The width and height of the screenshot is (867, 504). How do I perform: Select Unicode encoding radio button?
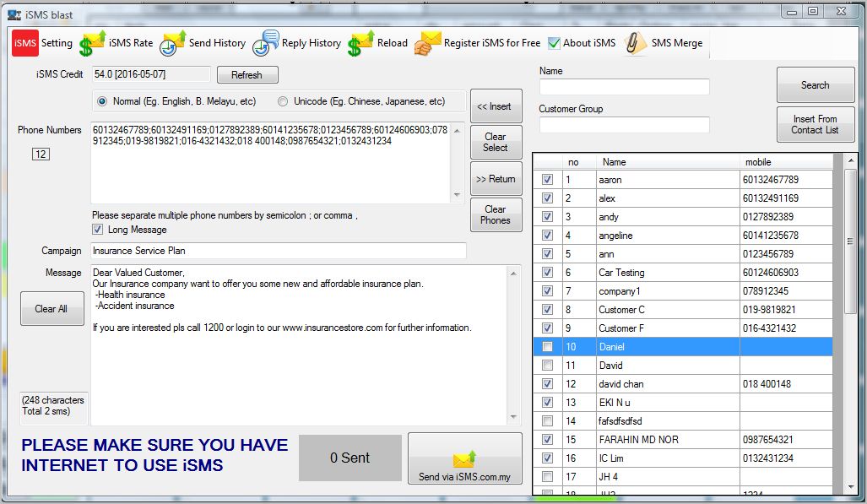click(x=283, y=101)
